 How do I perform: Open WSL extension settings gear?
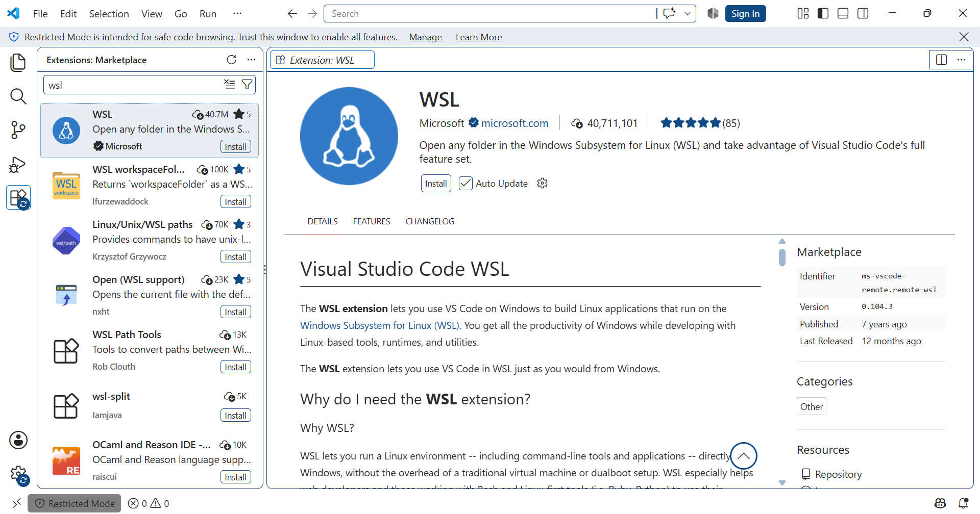click(x=542, y=183)
